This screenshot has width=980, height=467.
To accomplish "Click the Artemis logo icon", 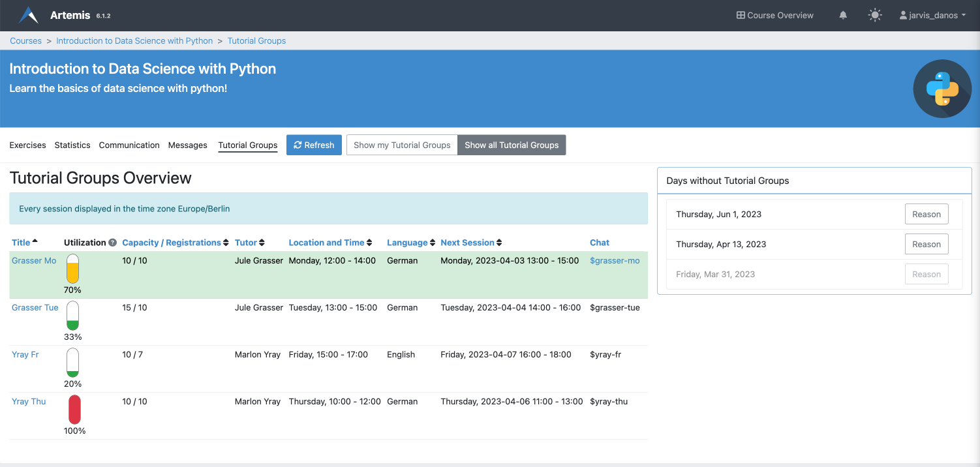I will click(28, 15).
